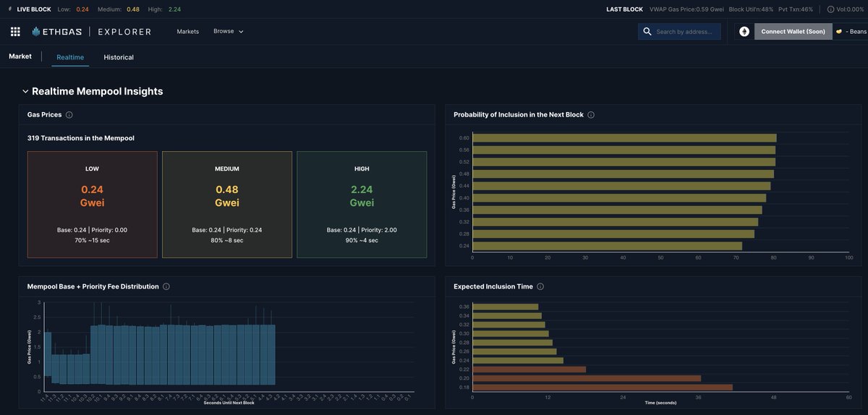The width and height of the screenshot is (868, 415).
Task: Click the Live Block lightning icon
Action: tap(9, 9)
